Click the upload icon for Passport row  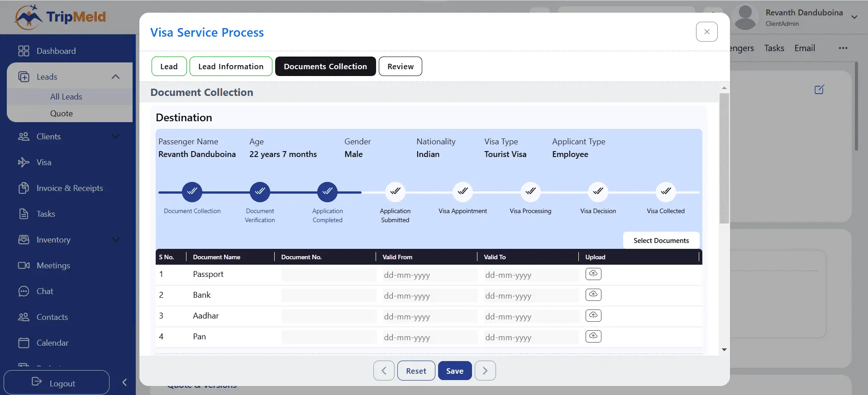pos(593,274)
